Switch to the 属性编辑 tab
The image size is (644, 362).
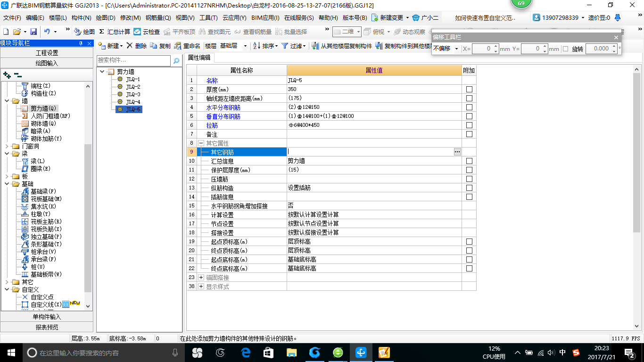(199, 58)
